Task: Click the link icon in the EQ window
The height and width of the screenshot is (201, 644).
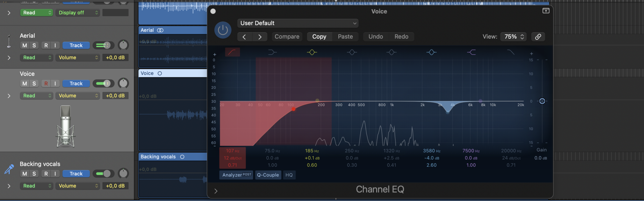Action: [538, 37]
